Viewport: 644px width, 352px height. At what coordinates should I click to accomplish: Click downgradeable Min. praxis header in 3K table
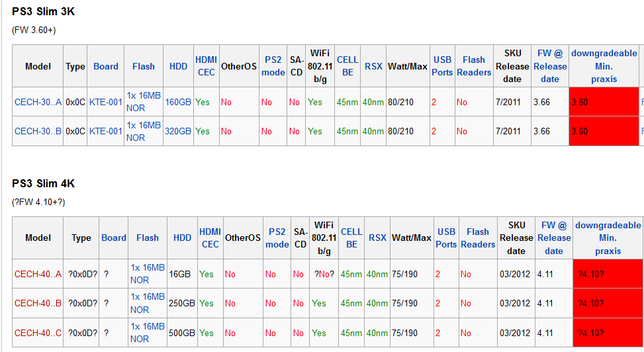point(604,66)
